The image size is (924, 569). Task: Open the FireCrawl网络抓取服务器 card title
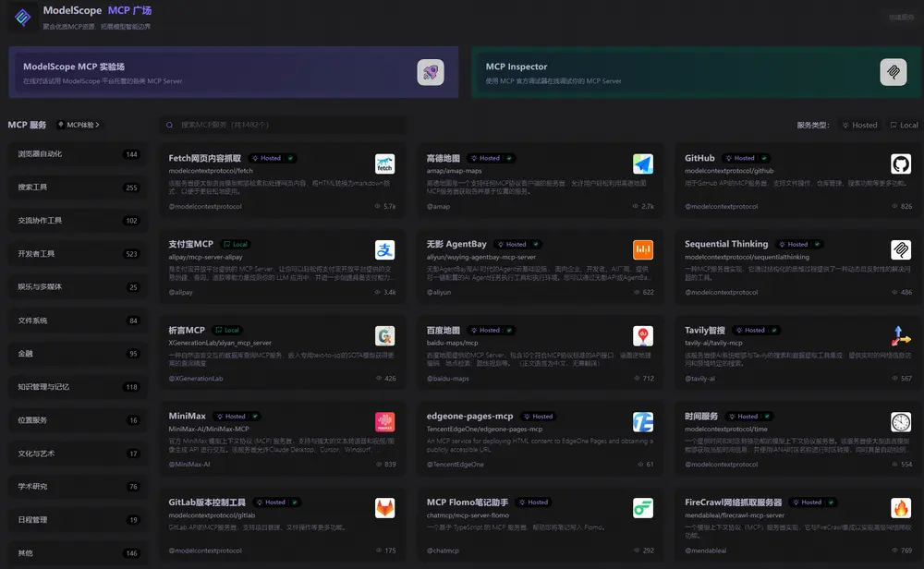pos(733,502)
